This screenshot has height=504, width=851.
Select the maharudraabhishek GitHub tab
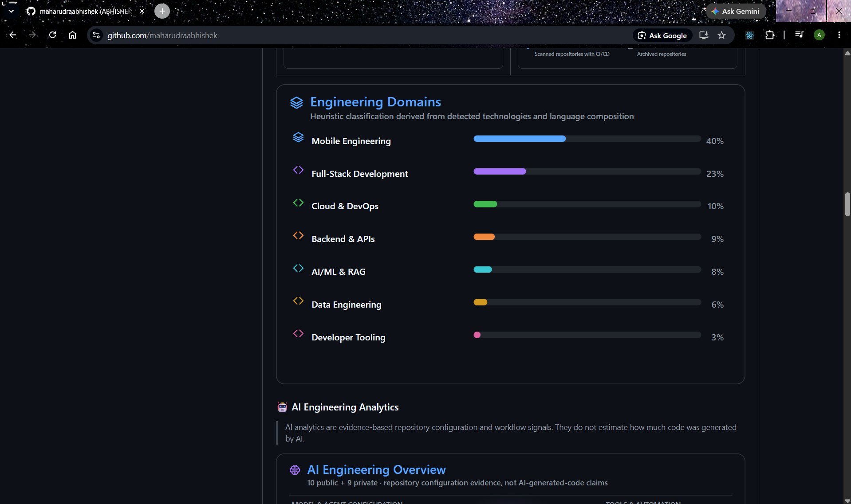[85, 11]
